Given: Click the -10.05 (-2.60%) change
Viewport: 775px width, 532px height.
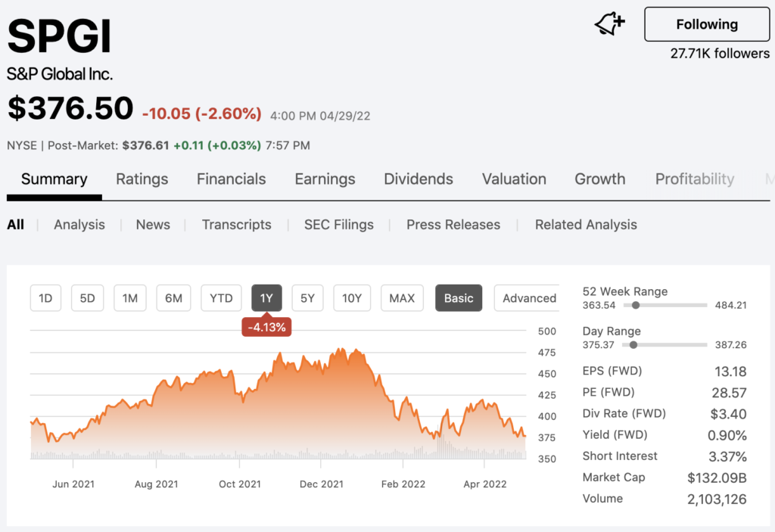Looking at the screenshot, I should [201, 114].
